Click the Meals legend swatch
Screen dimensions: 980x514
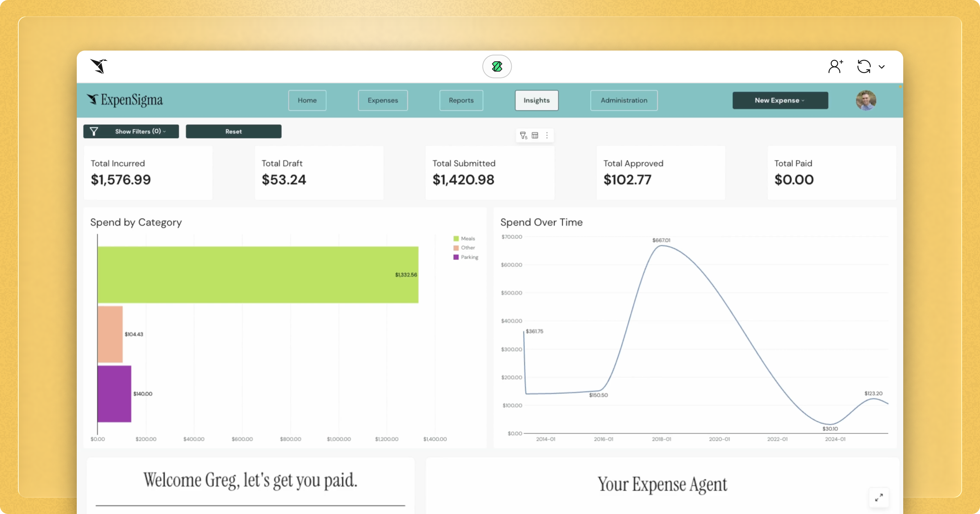pyautogui.click(x=456, y=239)
